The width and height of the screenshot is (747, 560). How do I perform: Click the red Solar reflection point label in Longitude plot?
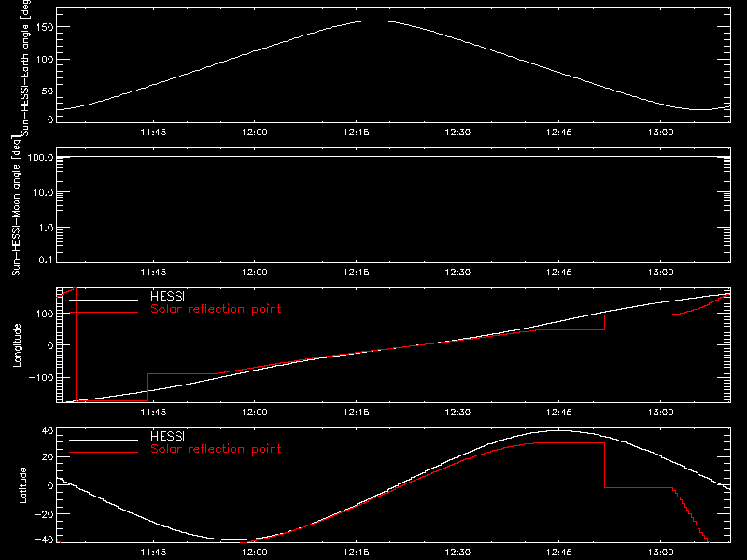pos(216,309)
